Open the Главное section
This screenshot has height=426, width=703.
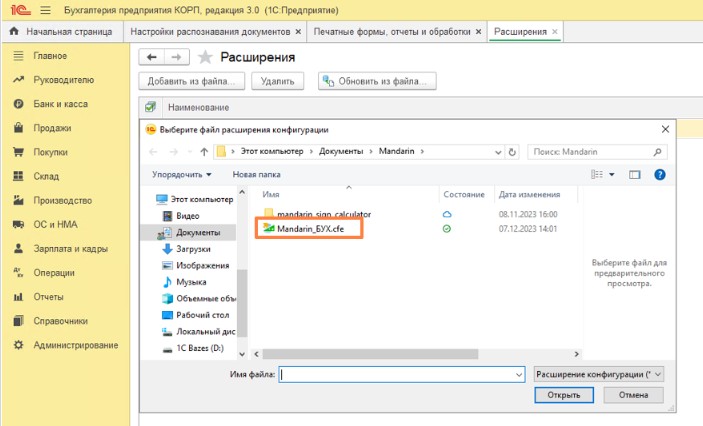click(50, 56)
